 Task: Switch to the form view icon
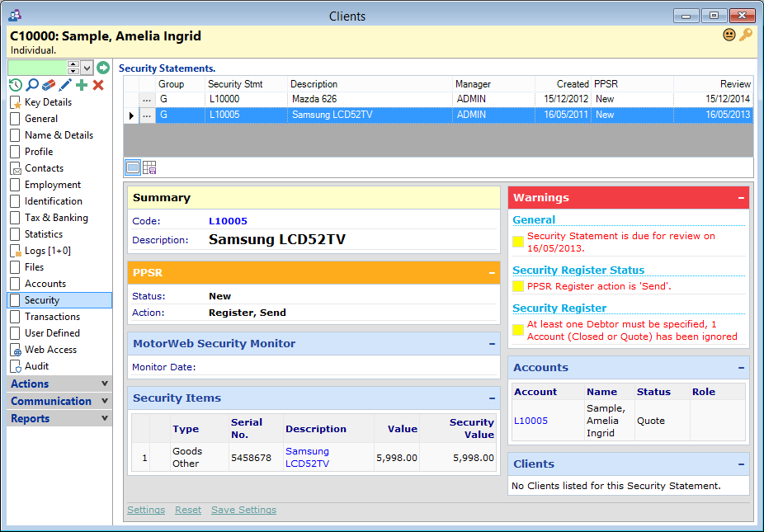click(x=133, y=167)
